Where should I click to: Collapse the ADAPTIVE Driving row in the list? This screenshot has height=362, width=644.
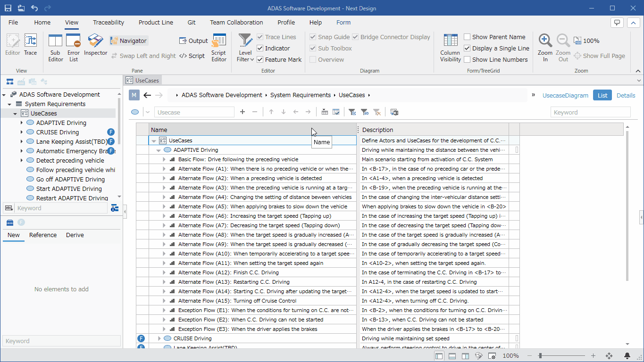(159, 150)
